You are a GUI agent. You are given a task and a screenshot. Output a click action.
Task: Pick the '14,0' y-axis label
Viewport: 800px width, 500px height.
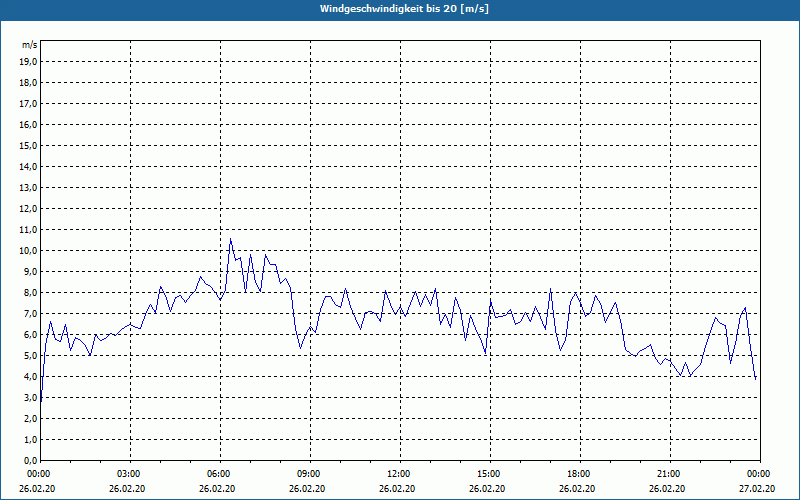pyautogui.click(x=29, y=166)
